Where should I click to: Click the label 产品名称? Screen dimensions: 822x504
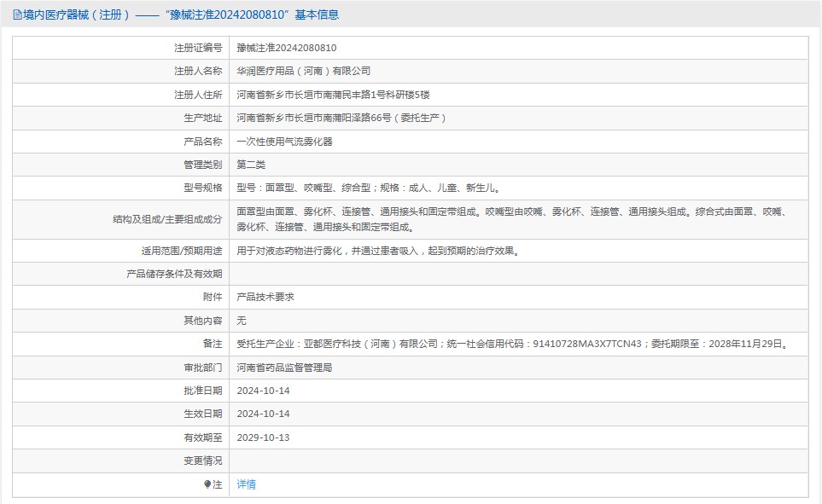[x=203, y=142]
